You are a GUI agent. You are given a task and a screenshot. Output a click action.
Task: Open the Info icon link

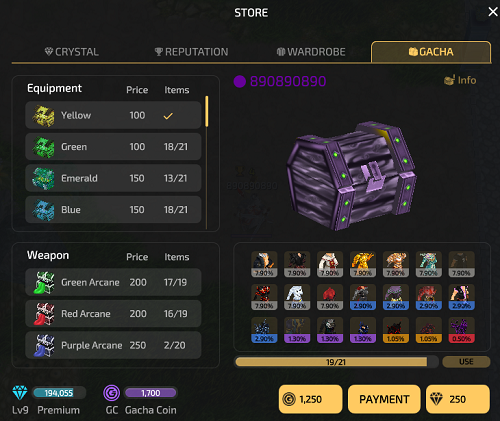tap(460, 80)
